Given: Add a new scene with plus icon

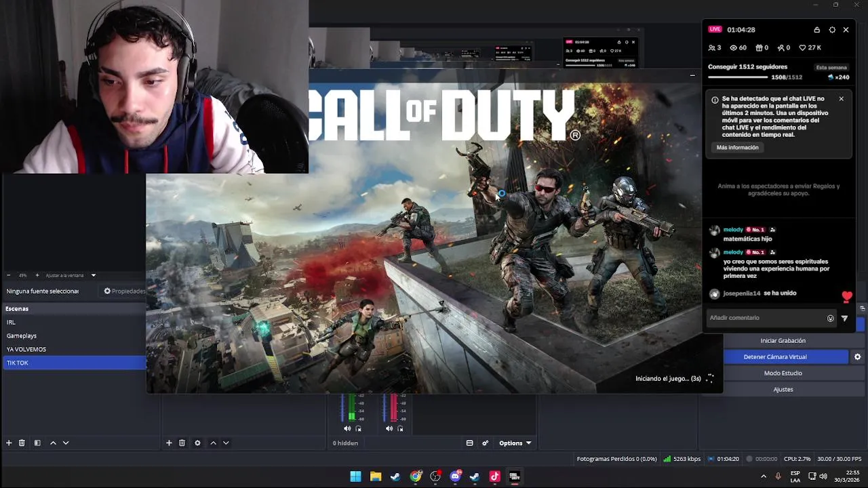Looking at the screenshot, I should click(x=9, y=443).
